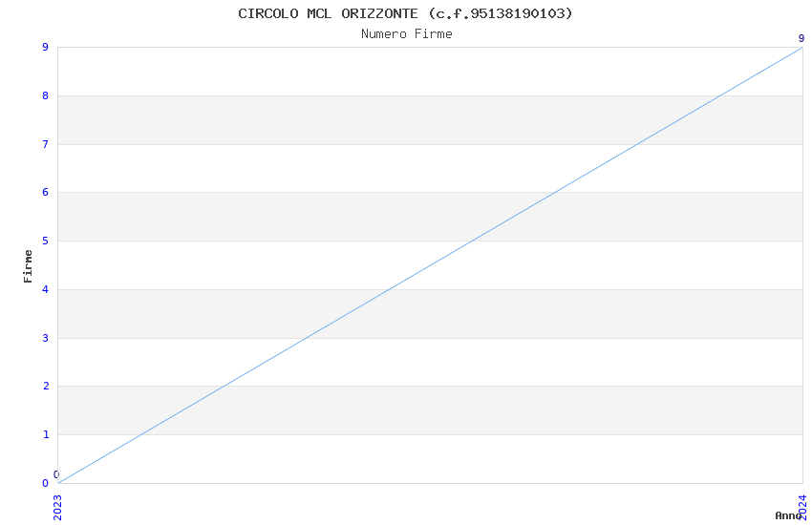The width and height of the screenshot is (812, 525).
Task: Select the y-axis tick label 4
Action: pyautogui.click(x=45, y=289)
